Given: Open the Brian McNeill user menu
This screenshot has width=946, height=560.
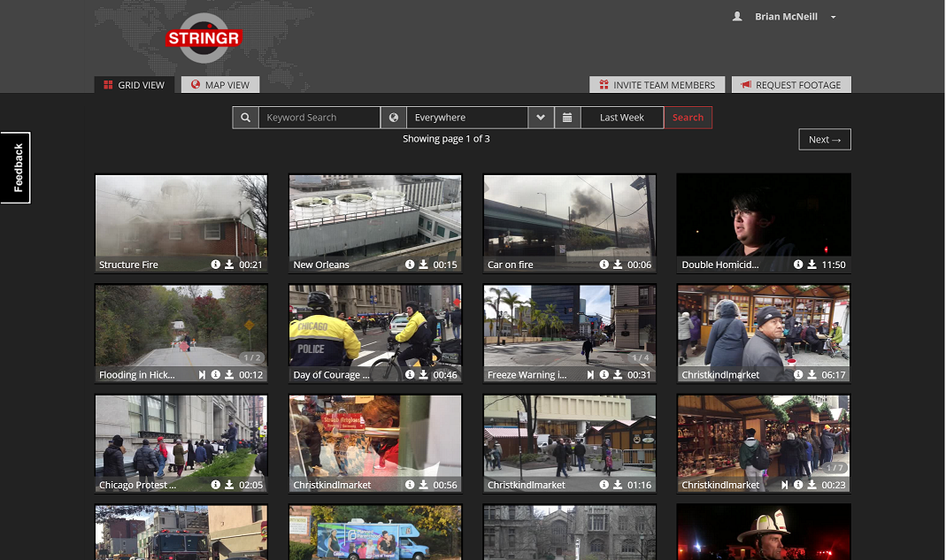Looking at the screenshot, I should pos(785,17).
